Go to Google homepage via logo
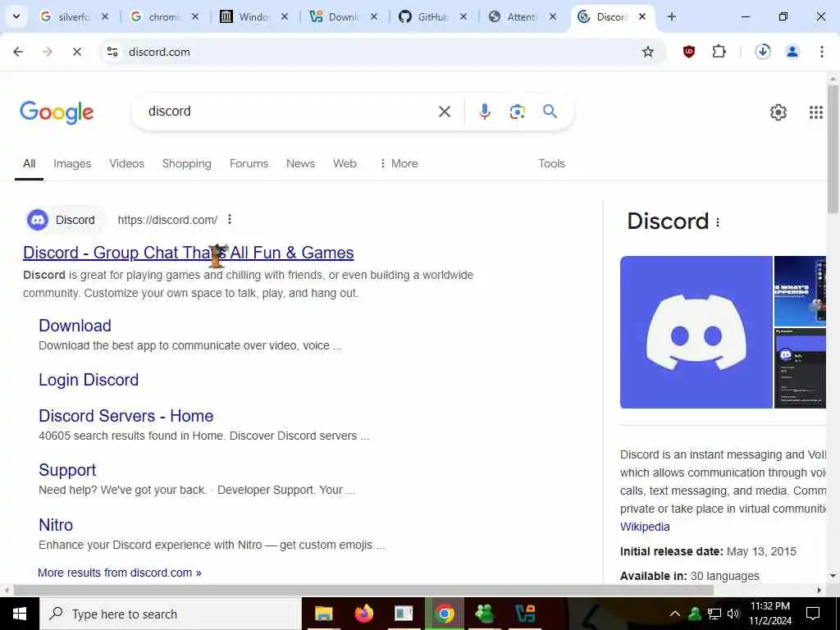 (57, 112)
